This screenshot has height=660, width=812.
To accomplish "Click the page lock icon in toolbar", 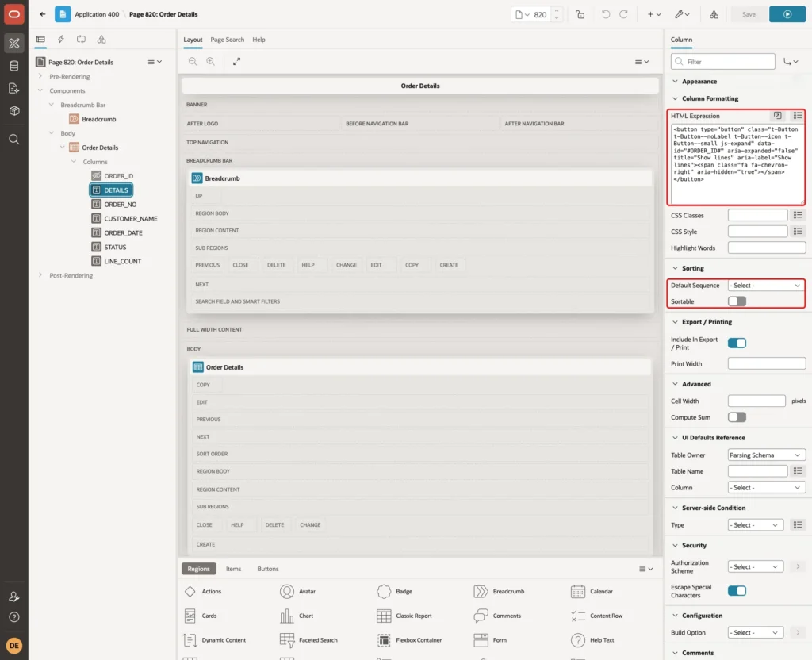I will 580,14.
